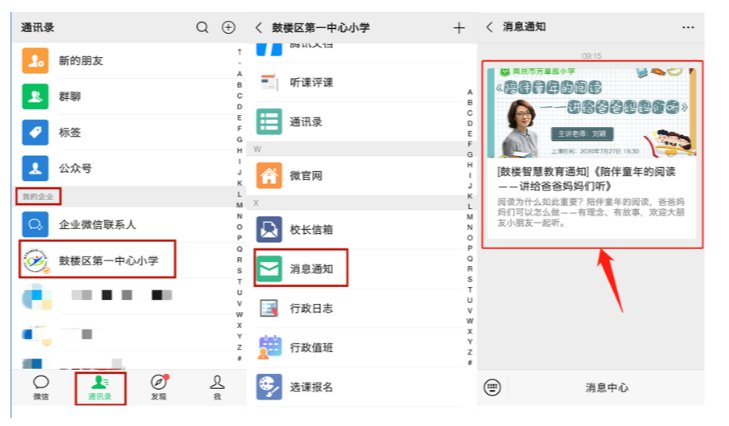
Task: Tap 消息中心 at the bottom bar
Action: 606,387
